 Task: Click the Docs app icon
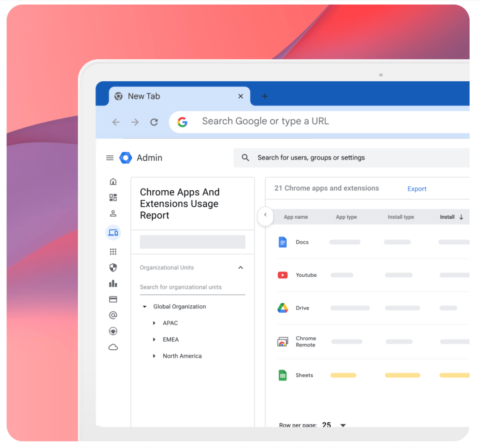pos(282,242)
